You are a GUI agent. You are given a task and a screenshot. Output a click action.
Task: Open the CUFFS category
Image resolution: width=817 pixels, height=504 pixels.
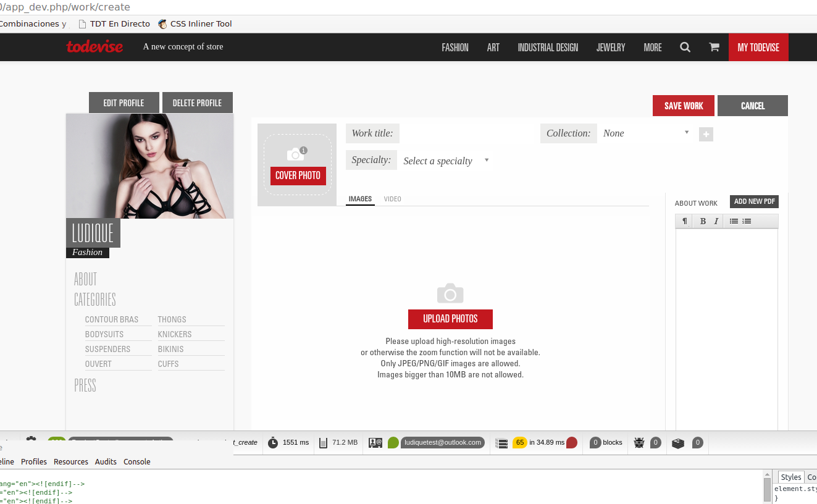(x=168, y=364)
